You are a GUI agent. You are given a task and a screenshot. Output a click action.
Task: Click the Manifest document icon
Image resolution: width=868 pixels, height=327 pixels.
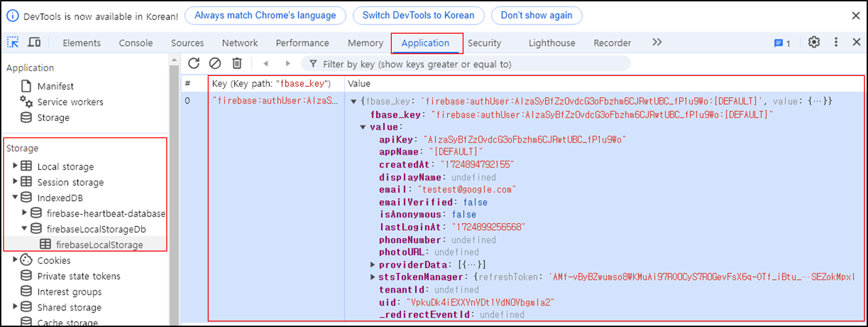click(x=26, y=86)
